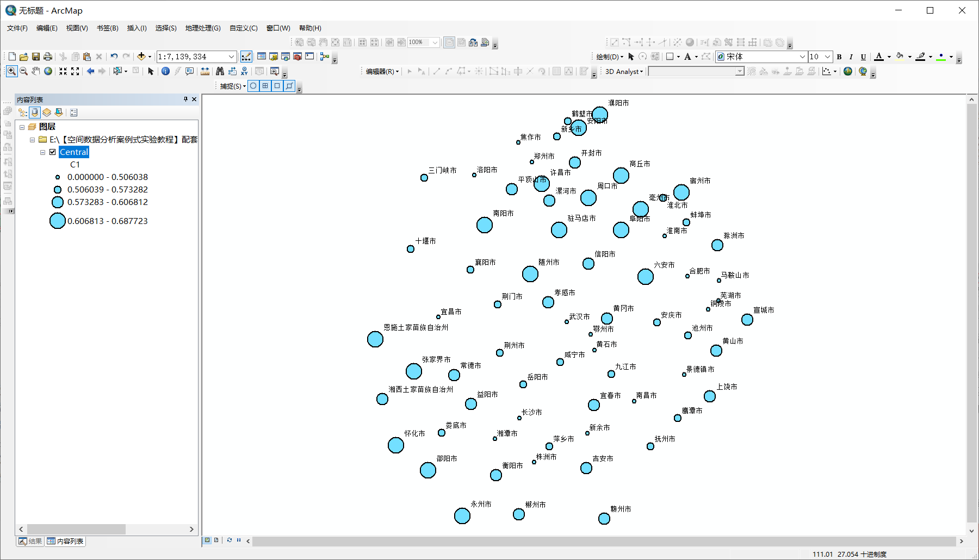Screen dimensions: 979x560
Task: Toggle Central layer visibility checkbox
Action: [53, 152]
